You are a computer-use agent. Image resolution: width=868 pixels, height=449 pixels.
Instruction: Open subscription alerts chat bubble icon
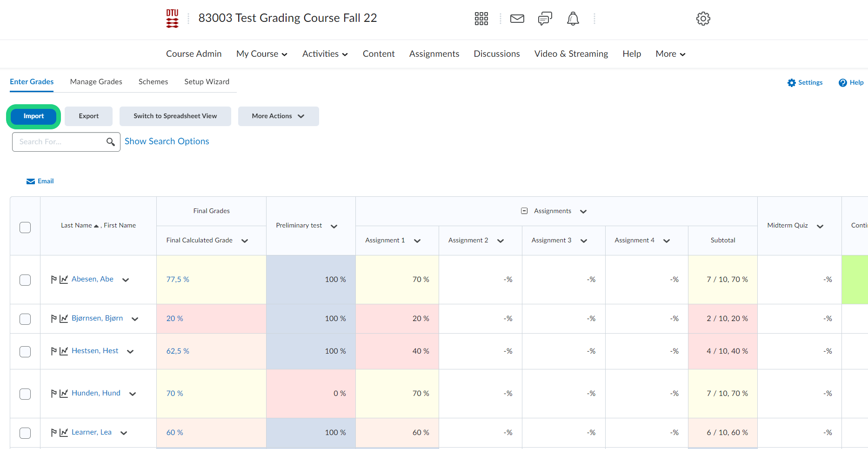(x=545, y=19)
